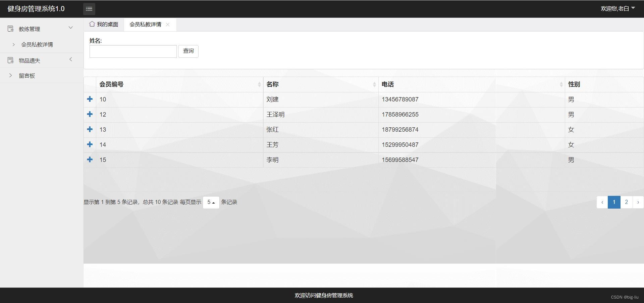The height and width of the screenshot is (303, 644).
Task: Open the page-size dropdown showing 5
Action: click(211, 202)
